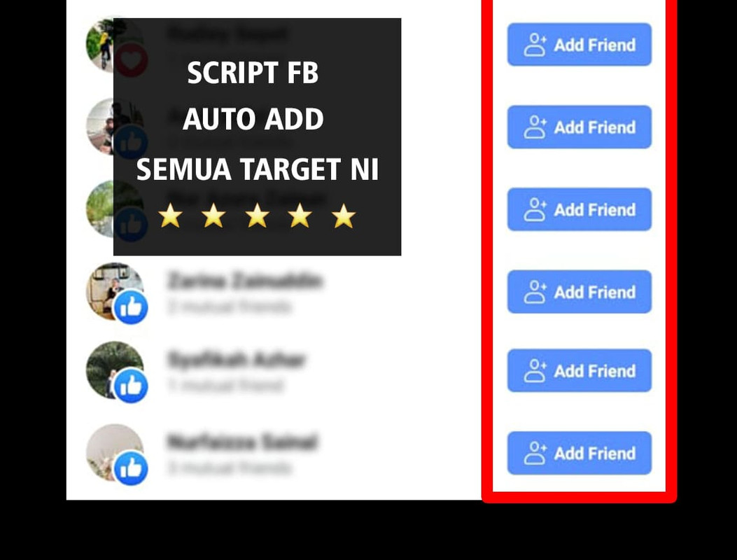Screen dimensions: 737x560
Task: Add friend beside the Syafikah profile row
Action: click(x=579, y=370)
